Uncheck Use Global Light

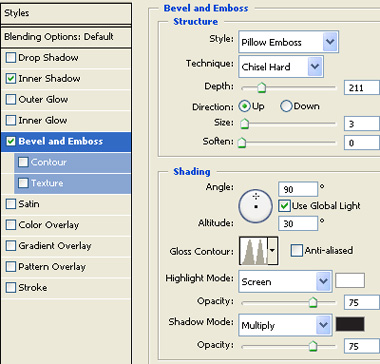click(x=284, y=206)
